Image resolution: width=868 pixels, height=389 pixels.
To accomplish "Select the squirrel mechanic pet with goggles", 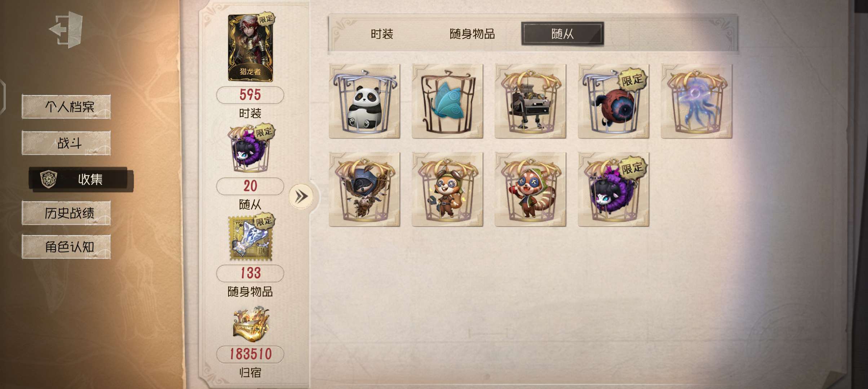I will pyautogui.click(x=447, y=189).
